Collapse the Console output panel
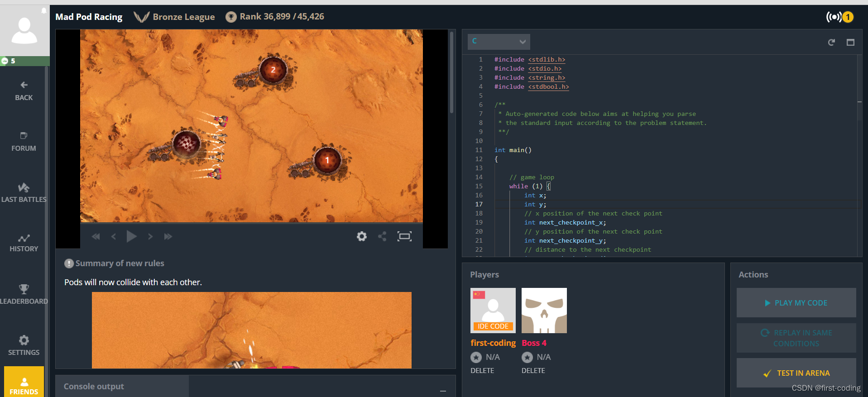 [443, 391]
